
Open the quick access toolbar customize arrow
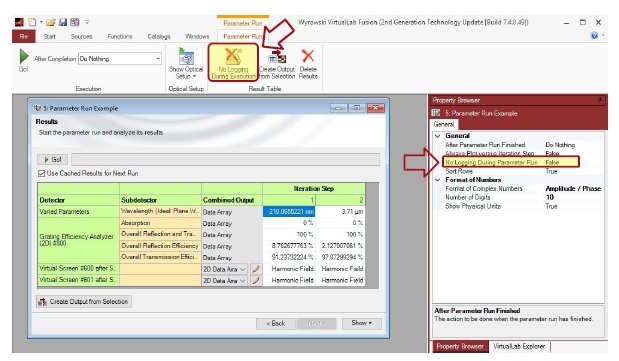click(x=87, y=22)
